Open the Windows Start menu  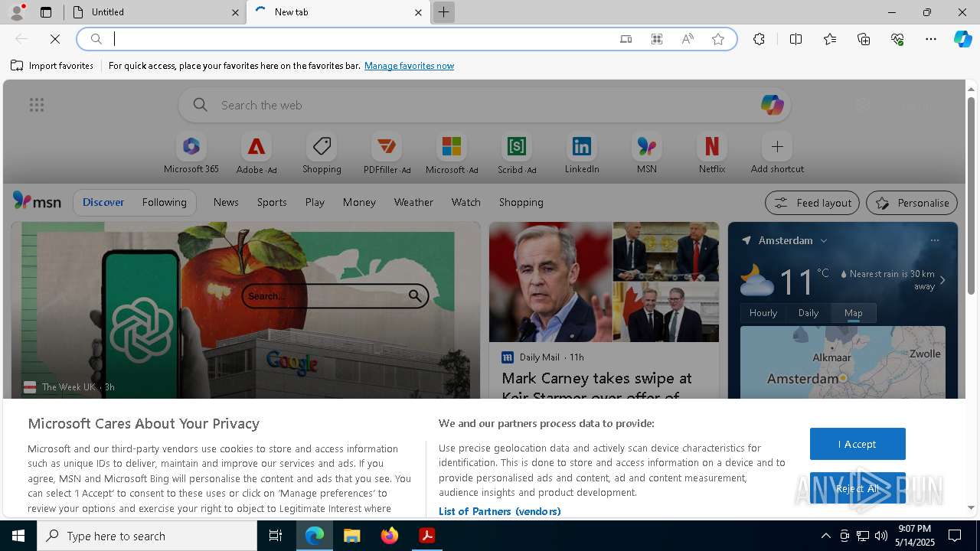pyautogui.click(x=18, y=536)
